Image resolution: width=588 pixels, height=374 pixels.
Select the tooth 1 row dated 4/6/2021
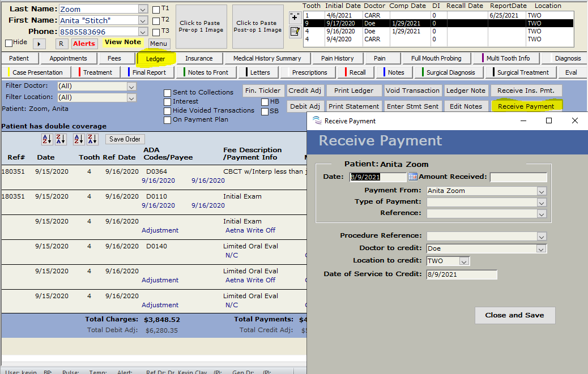pyautogui.click(x=397, y=16)
